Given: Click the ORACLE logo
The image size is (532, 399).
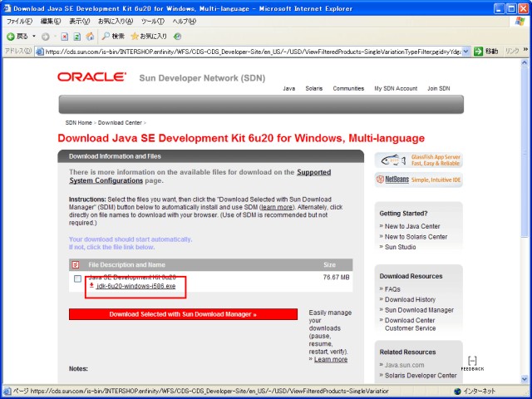Looking at the screenshot, I should [91, 76].
